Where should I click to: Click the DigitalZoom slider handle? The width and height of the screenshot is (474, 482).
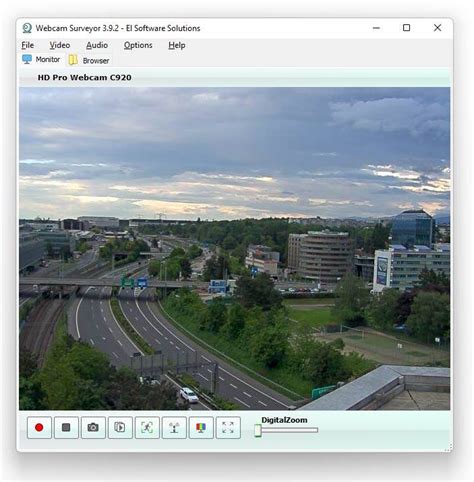tap(258, 430)
